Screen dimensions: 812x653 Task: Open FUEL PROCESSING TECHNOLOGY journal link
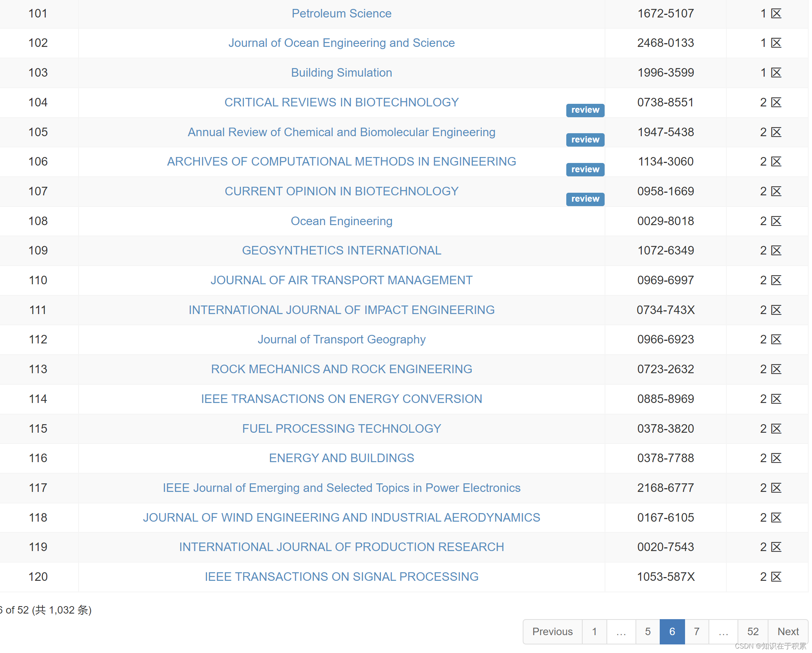click(x=341, y=429)
